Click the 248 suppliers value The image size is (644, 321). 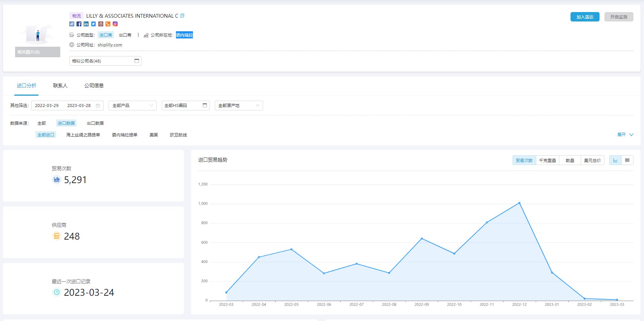[x=72, y=236]
